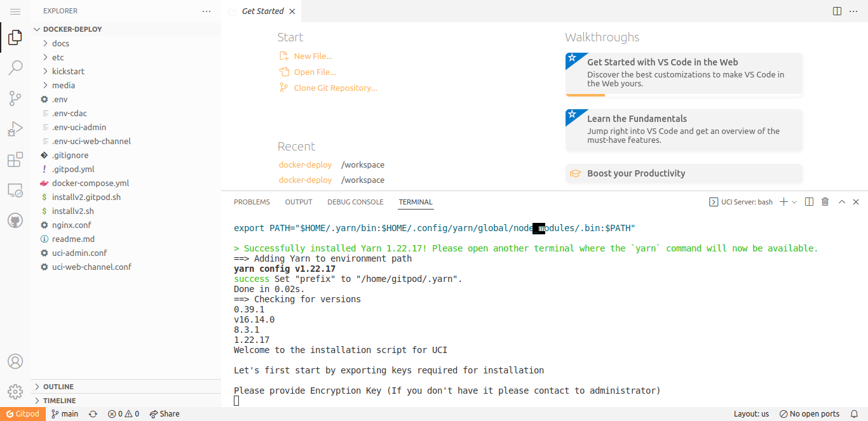Open the installv2.sh file
This screenshot has width=868, height=421.
126,211
